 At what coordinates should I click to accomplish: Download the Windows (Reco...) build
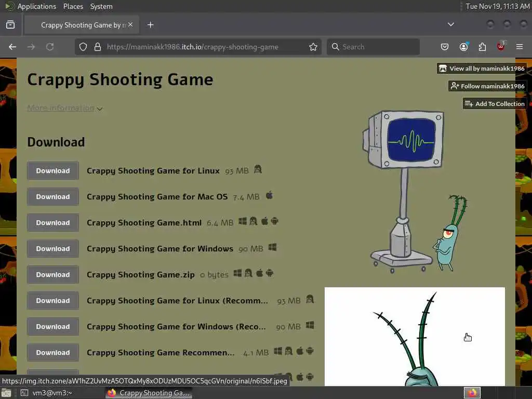pos(53,326)
